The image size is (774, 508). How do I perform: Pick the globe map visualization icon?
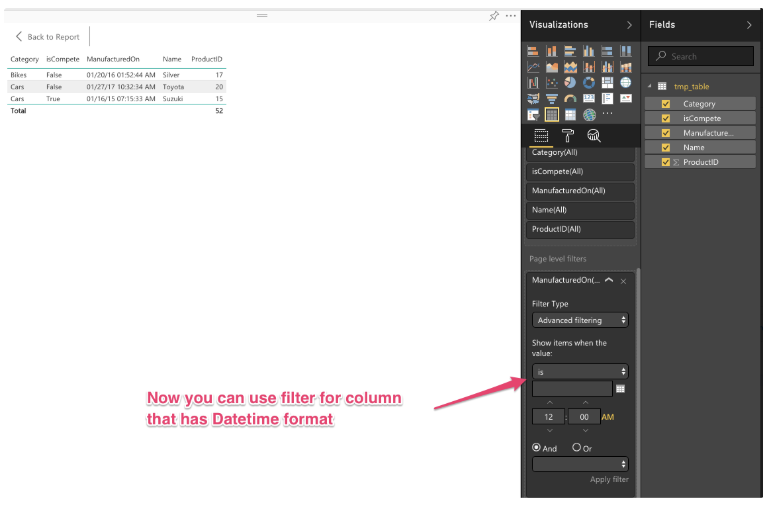(588, 115)
